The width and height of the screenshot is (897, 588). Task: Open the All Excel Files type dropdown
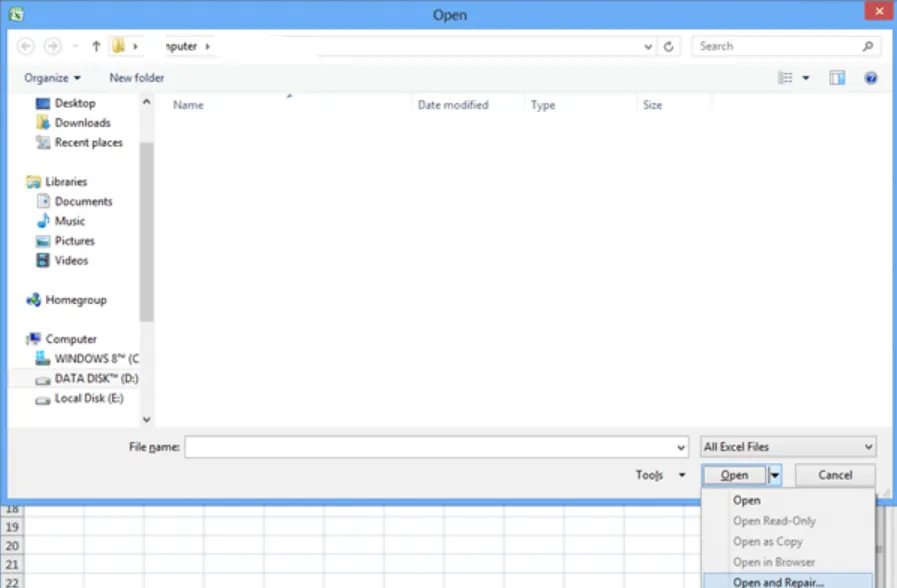pos(788,447)
